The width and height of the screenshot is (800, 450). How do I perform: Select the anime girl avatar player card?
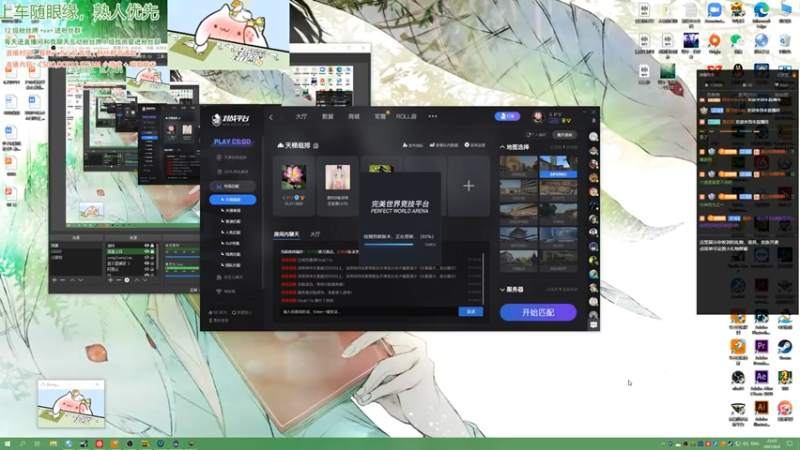[x=337, y=186]
